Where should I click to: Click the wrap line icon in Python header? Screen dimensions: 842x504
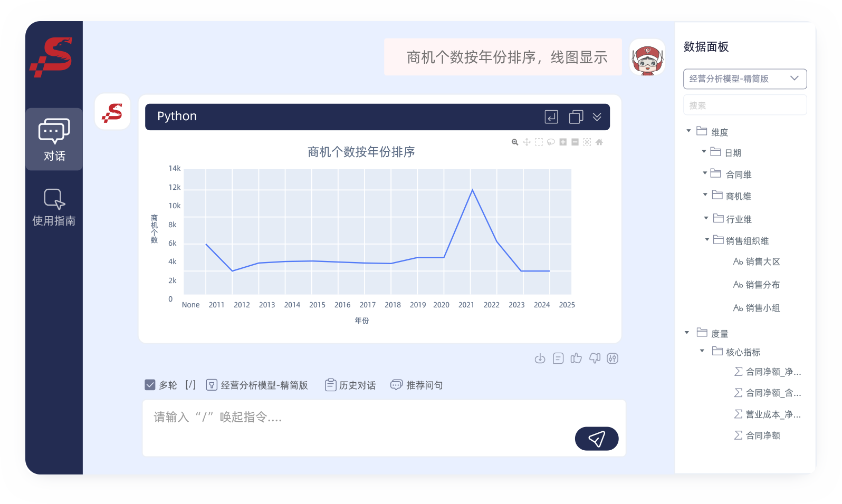tap(551, 117)
